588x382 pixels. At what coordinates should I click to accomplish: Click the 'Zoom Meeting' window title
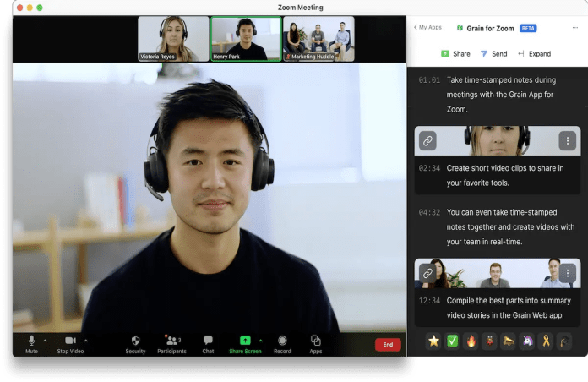point(301,7)
